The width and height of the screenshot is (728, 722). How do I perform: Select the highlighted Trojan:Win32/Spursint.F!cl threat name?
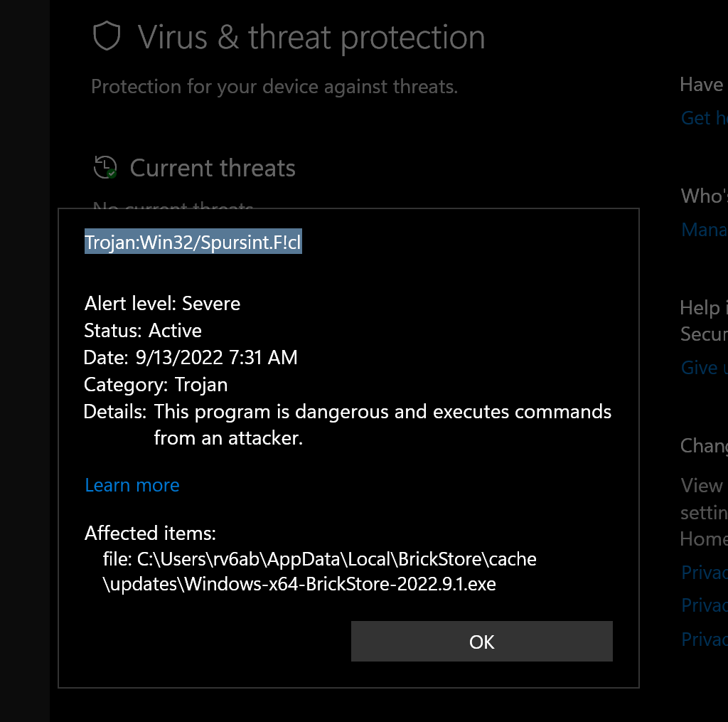tap(193, 241)
